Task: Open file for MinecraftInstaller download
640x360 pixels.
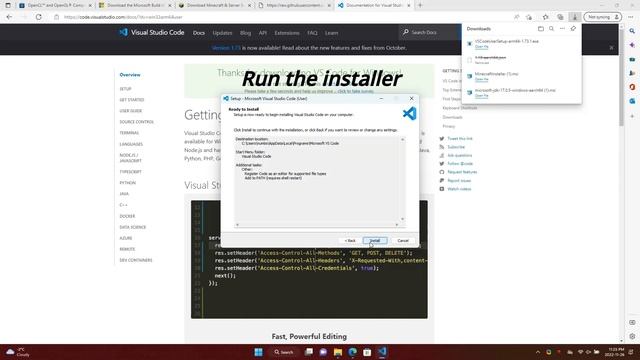Action: (481, 79)
